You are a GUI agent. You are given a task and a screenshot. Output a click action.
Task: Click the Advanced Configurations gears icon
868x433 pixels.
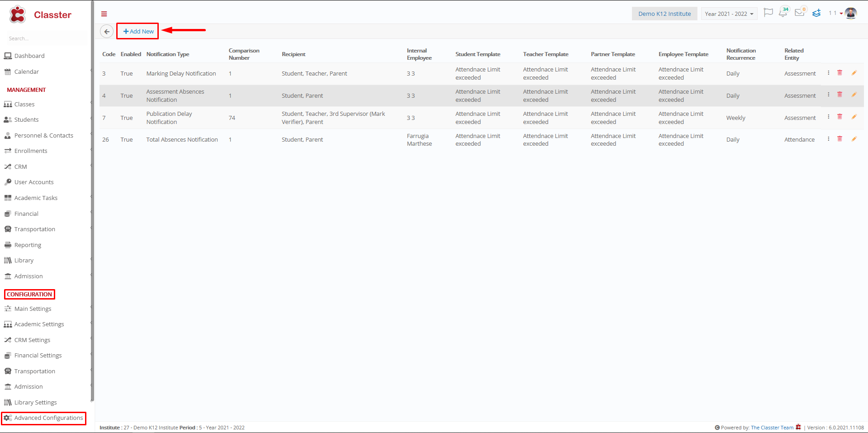[8, 418]
